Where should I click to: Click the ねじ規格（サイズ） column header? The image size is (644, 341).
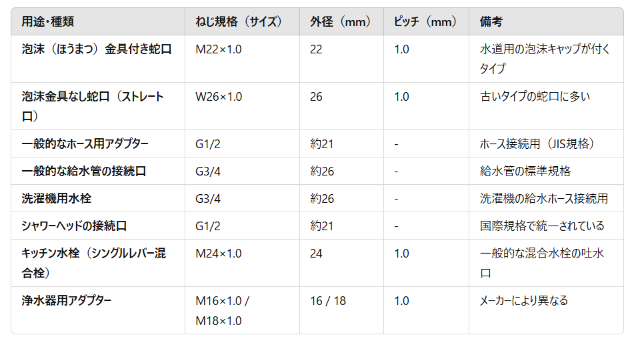(x=239, y=21)
